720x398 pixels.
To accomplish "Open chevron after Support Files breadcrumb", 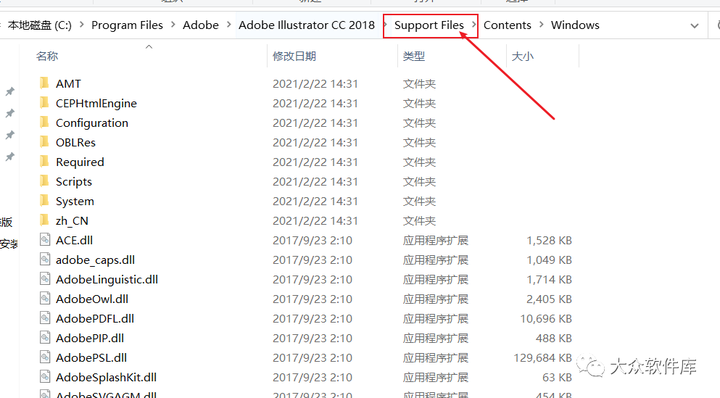I will 473,25.
